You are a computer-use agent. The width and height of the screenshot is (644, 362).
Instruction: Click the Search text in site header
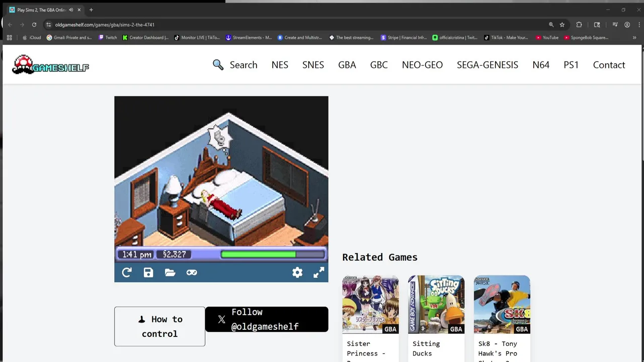point(244,65)
